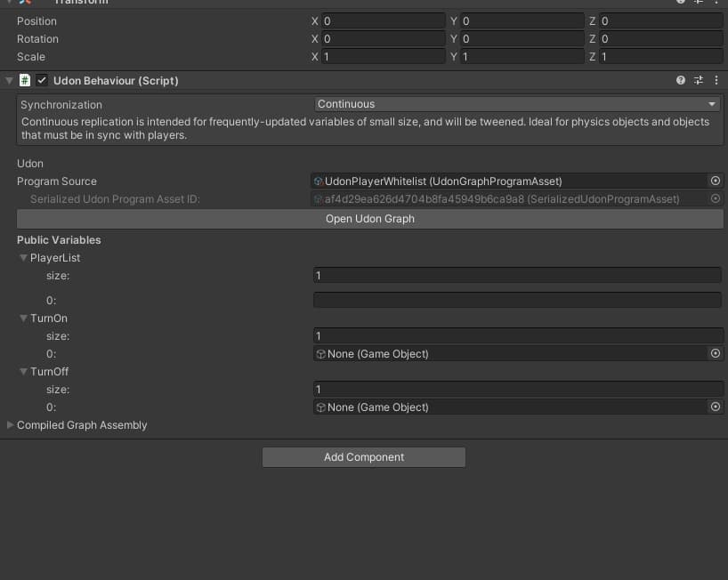Collapse the PlayerList array foldout
The height and width of the screenshot is (580, 728).
pos(23,257)
